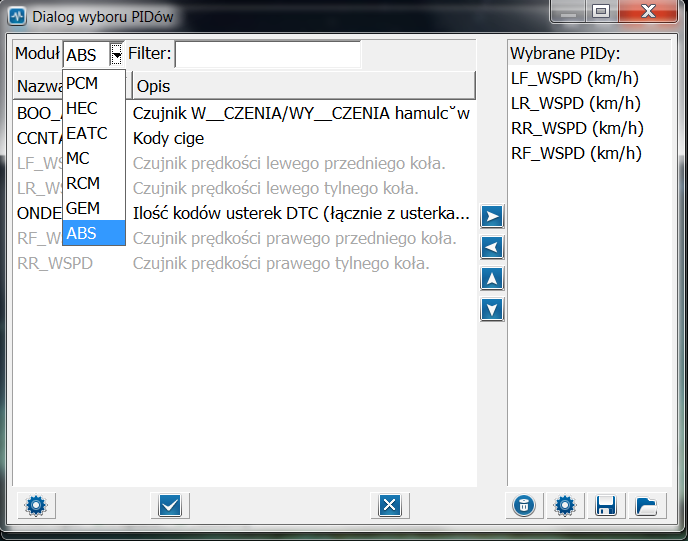Collapse the Moduł dropdown arrow
The width and height of the screenshot is (688, 541).
pyautogui.click(x=117, y=55)
